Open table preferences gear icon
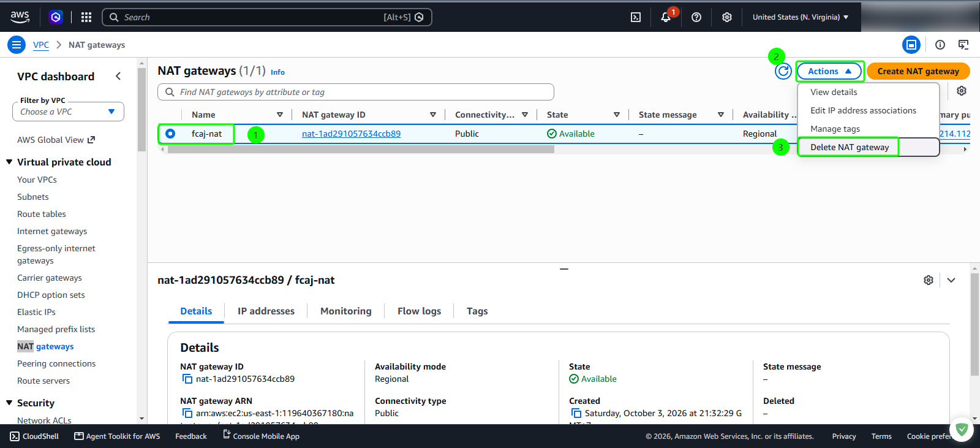This screenshot has height=448, width=980. pos(962,91)
